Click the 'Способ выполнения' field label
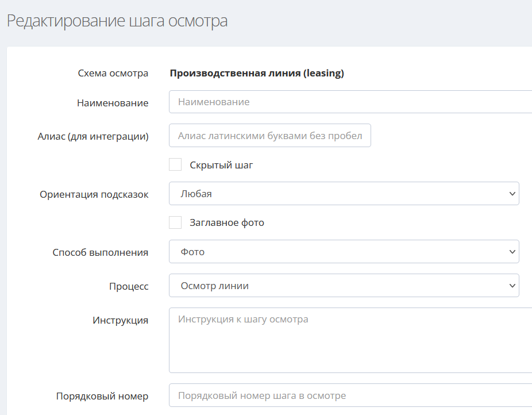Image resolution: width=532 pixels, height=415 pixels. click(x=100, y=252)
